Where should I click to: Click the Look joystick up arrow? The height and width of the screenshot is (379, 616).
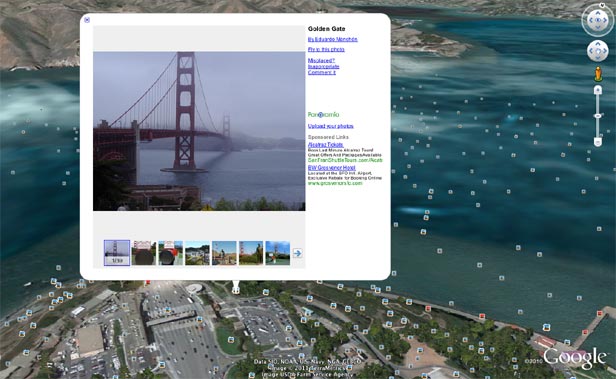pyautogui.click(x=598, y=13)
